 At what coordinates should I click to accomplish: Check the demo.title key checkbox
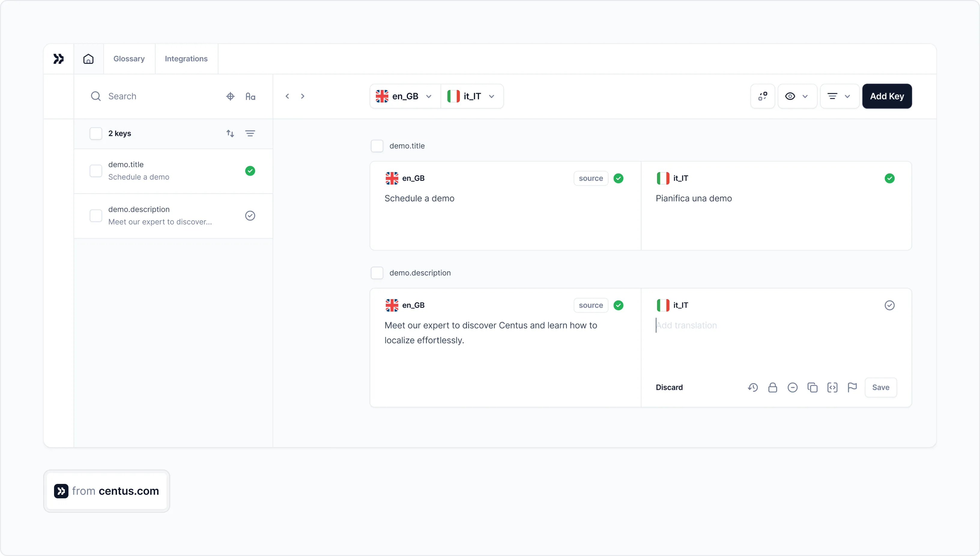pos(96,171)
